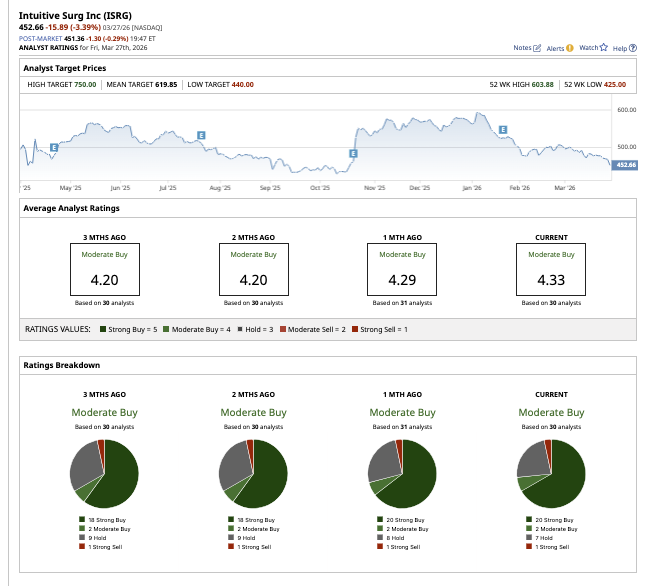Open the Help question mark icon
Image resolution: width=652 pixels, height=586 pixels.
point(632,48)
